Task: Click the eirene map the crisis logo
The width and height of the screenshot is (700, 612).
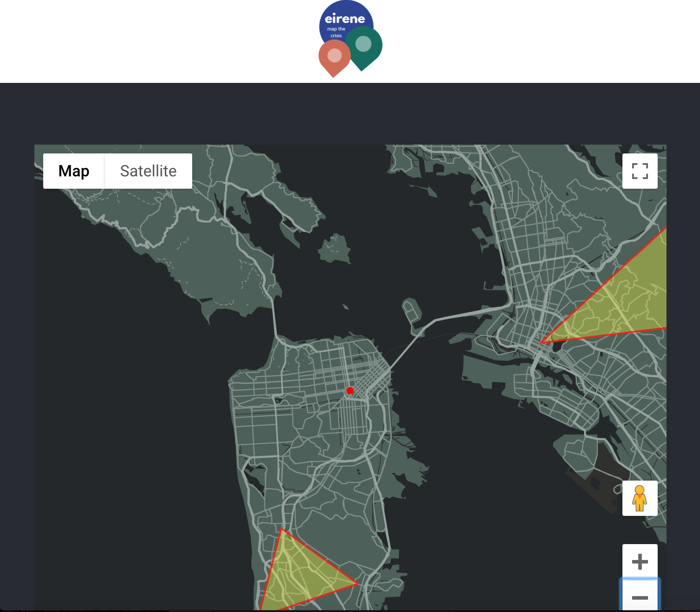Action: pos(350,39)
